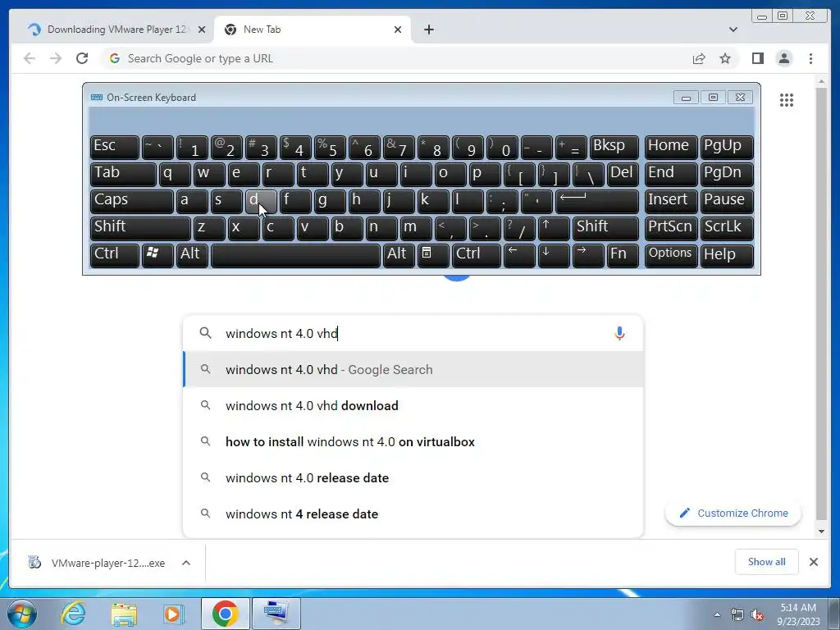Select On-Screen Keyboard taskbar button
This screenshot has width=840, height=630.
(x=276, y=614)
